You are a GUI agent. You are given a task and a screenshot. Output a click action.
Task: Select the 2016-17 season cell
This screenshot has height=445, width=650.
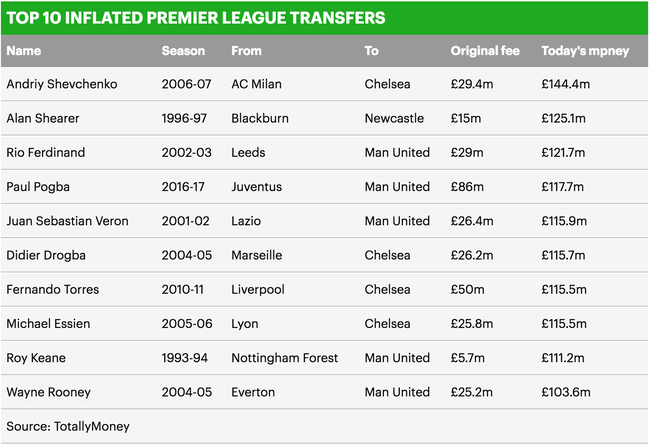[x=183, y=187]
